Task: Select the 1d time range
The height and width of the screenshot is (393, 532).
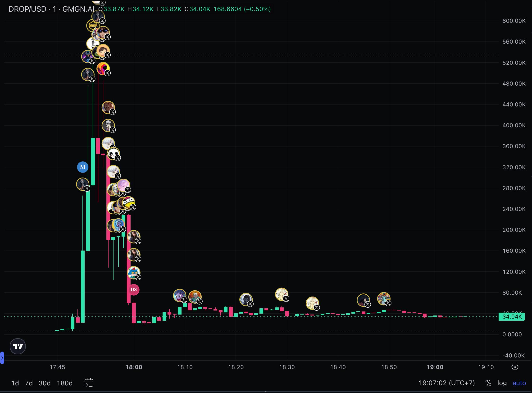Action: pos(15,383)
